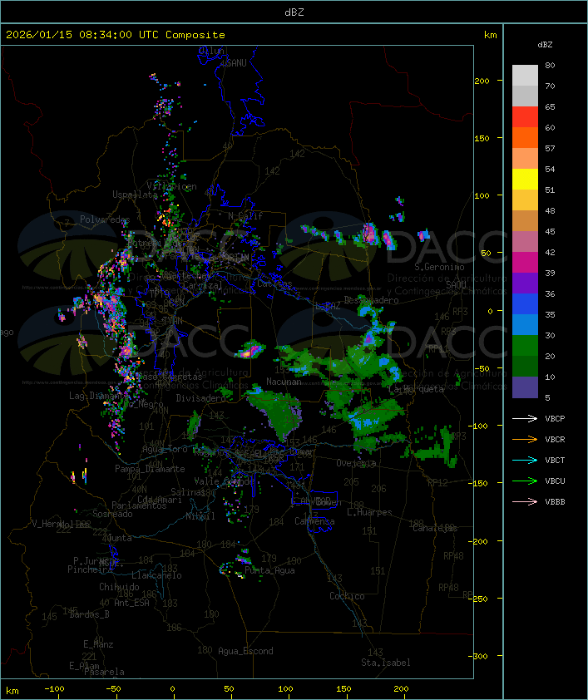Click the Chihuido place label
The height and width of the screenshot is (700, 588).
(x=119, y=587)
